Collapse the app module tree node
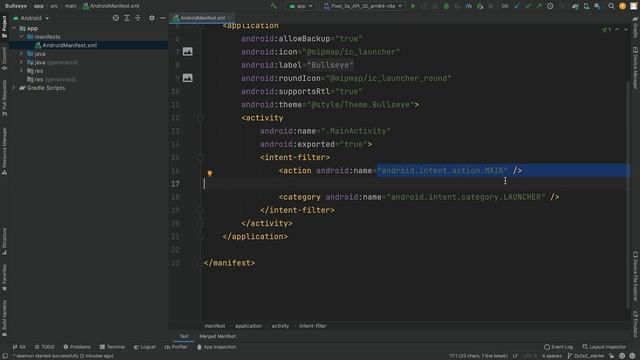 (14, 28)
